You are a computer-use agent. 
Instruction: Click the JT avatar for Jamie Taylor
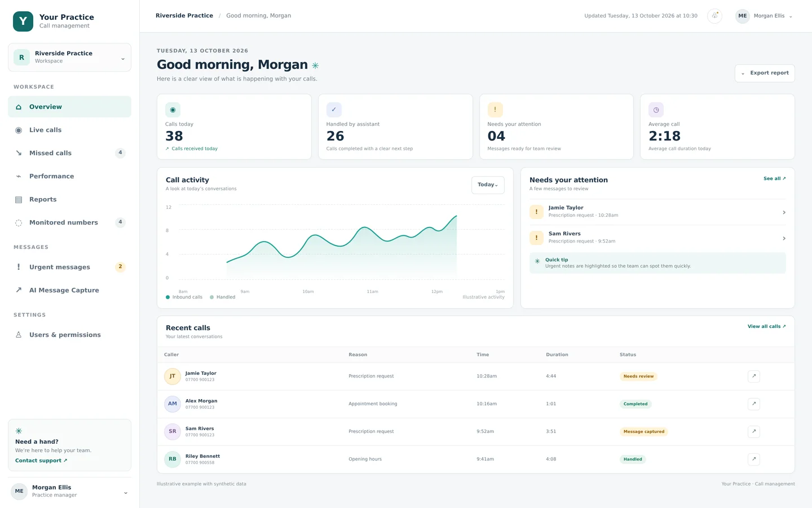pos(173,376)
